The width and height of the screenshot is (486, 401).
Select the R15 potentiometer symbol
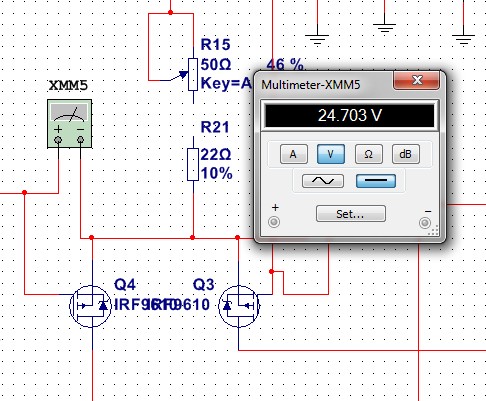[193, 74]
